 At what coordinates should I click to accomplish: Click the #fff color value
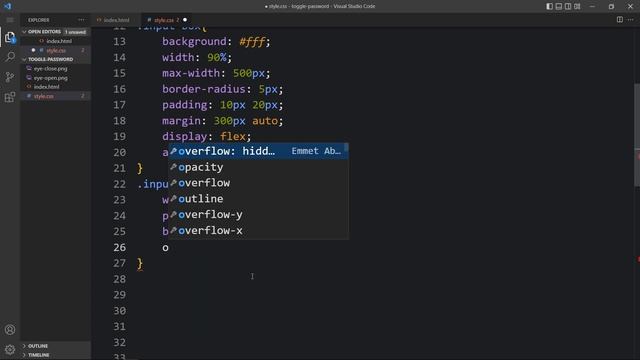coord(252,41)
